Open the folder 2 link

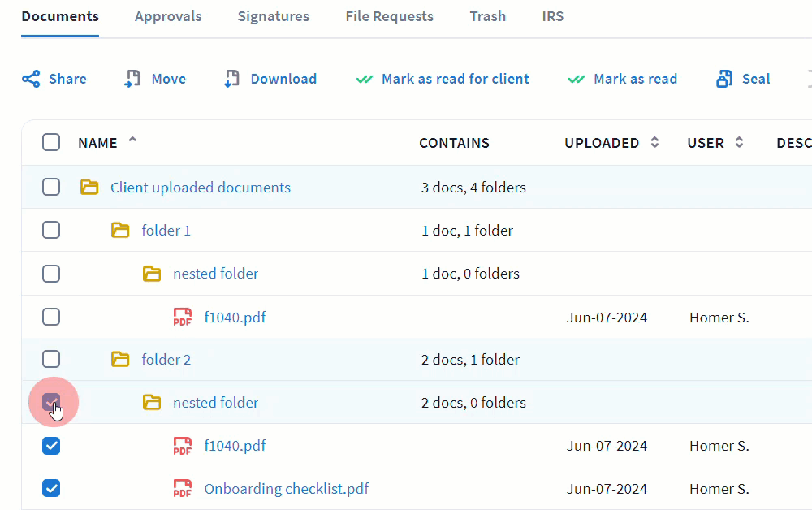[166, 360]
